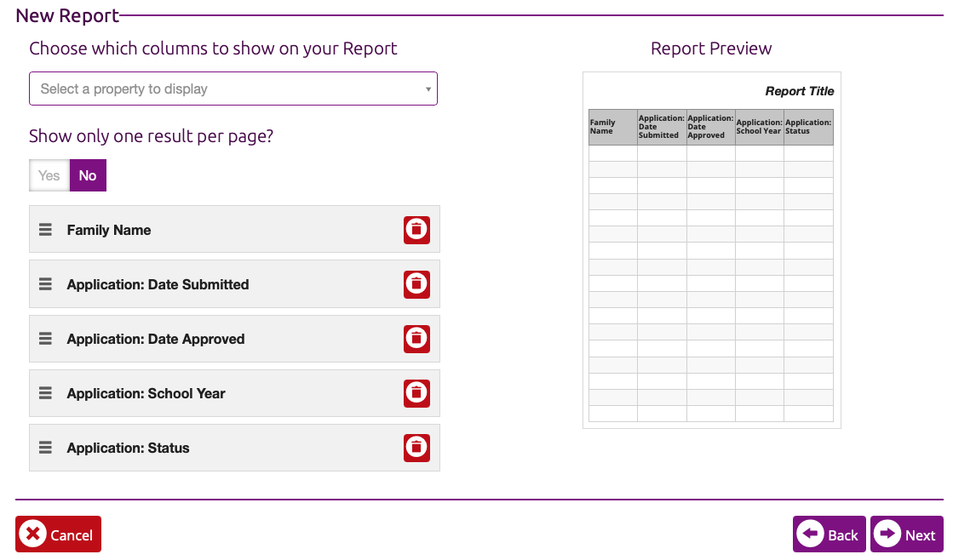Click the Family Name header in preview
Screen dimensions: 953x560
click(x=612, y=127)
